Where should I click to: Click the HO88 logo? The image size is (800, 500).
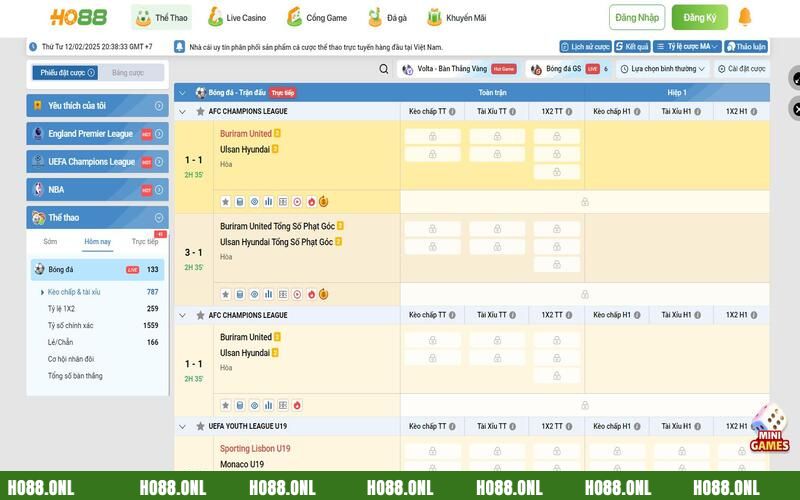(x=79, y=17)
